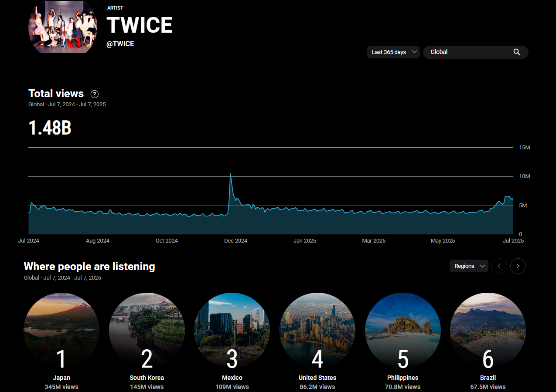This screenshot has width=556, height=392.
Task: Click the Jul 2024 axis label
Action: pyautogui.click(x=29, y=241)
